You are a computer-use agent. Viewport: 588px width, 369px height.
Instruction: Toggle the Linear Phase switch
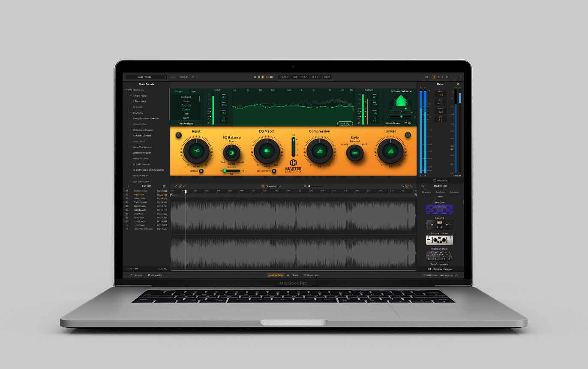pos(274,171)
